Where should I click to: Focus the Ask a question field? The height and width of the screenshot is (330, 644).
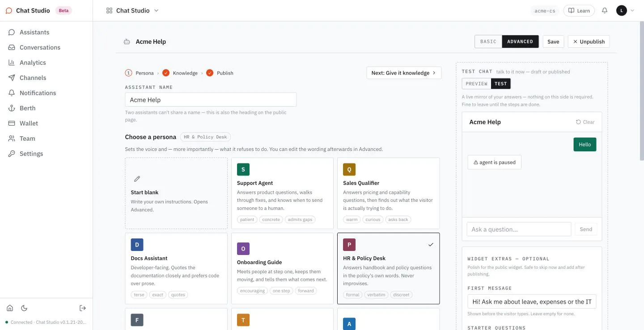(519, 229)
